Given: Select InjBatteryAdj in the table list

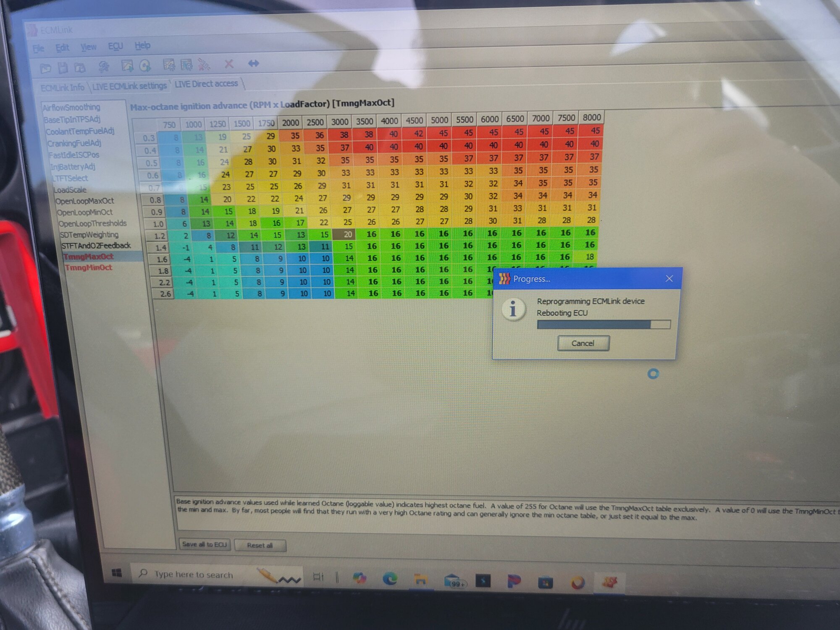Looking at the screenshot, I should (x=73, y=167).
